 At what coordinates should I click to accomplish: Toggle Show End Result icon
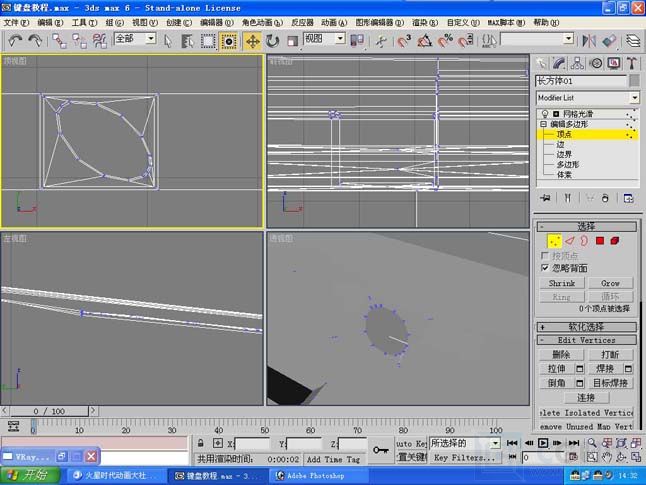coord(568,198)
